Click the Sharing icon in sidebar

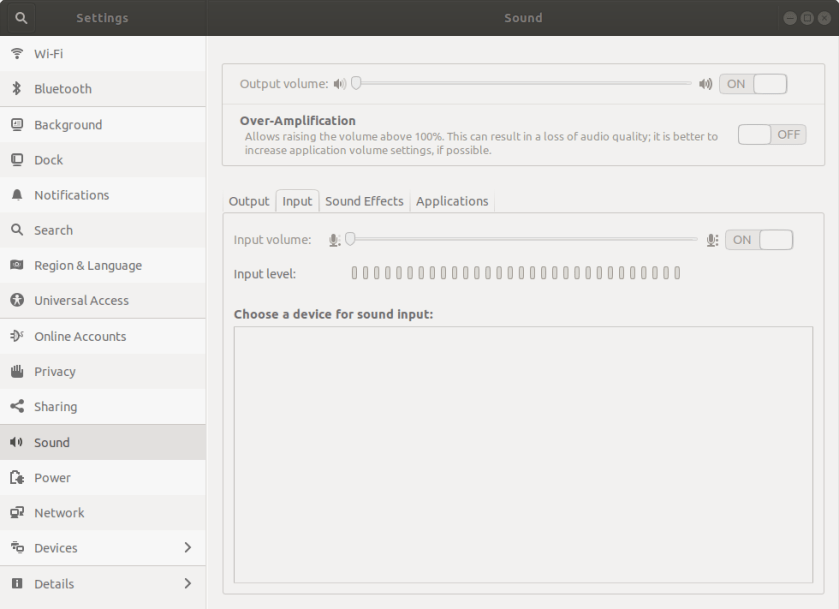(17, 407)
